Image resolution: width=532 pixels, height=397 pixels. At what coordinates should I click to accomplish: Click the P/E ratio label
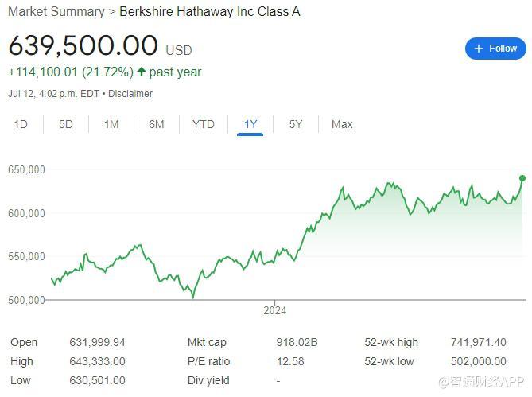(x=208, y=362)
